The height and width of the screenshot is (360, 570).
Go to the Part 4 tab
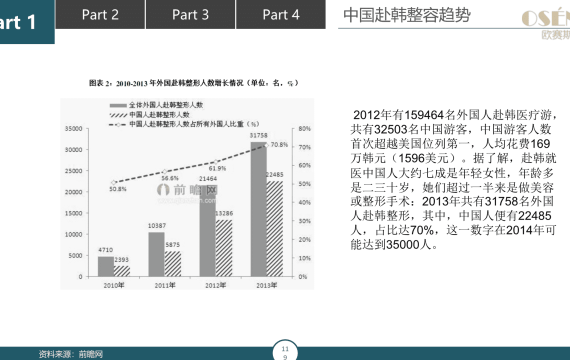click(x=281, y=15)
